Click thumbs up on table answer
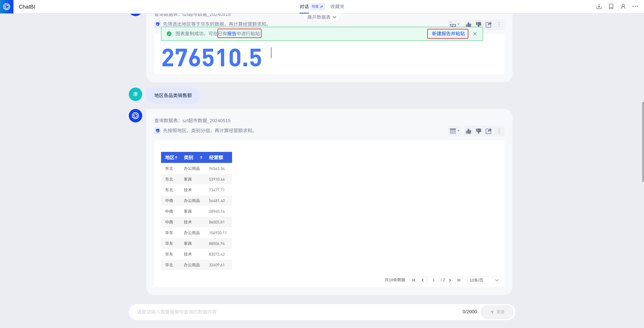The height and width of the screenshot is (328, 644). 469,131
